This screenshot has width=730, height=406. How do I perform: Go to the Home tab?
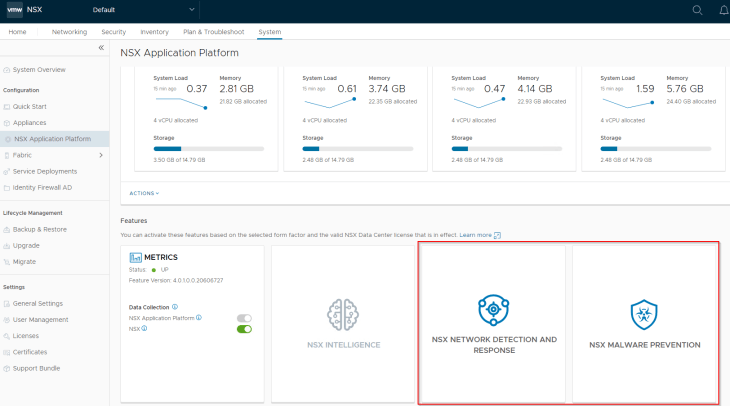[17, 32]
